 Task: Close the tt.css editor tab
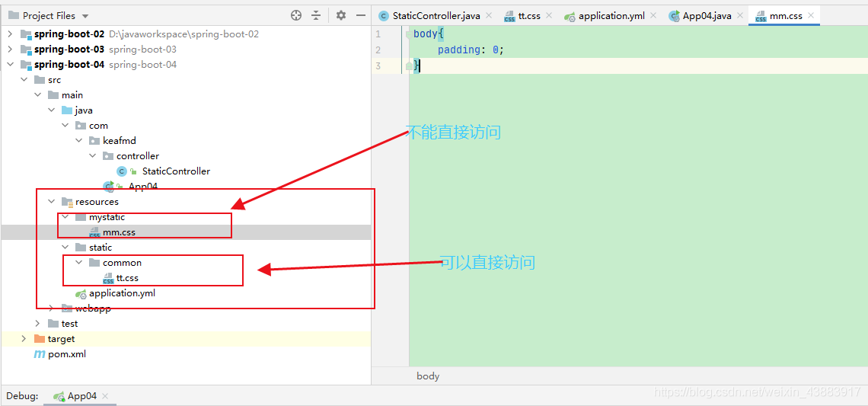[548, 16]
